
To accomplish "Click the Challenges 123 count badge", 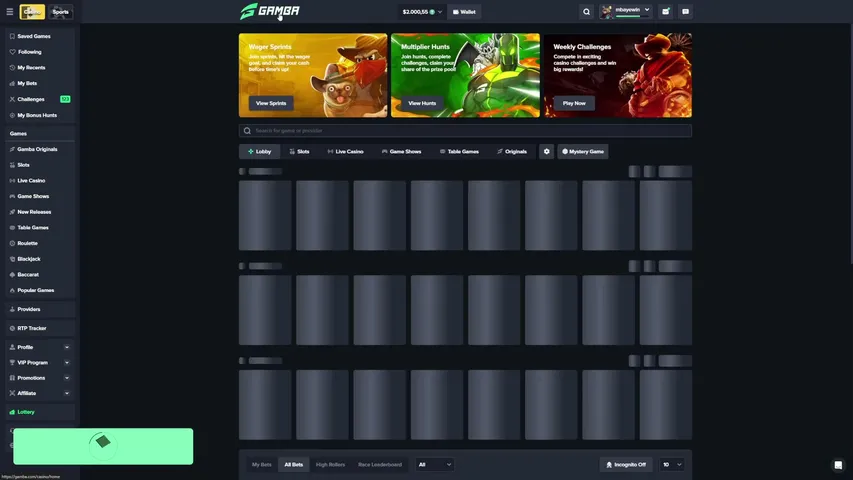I will [65, 100].
